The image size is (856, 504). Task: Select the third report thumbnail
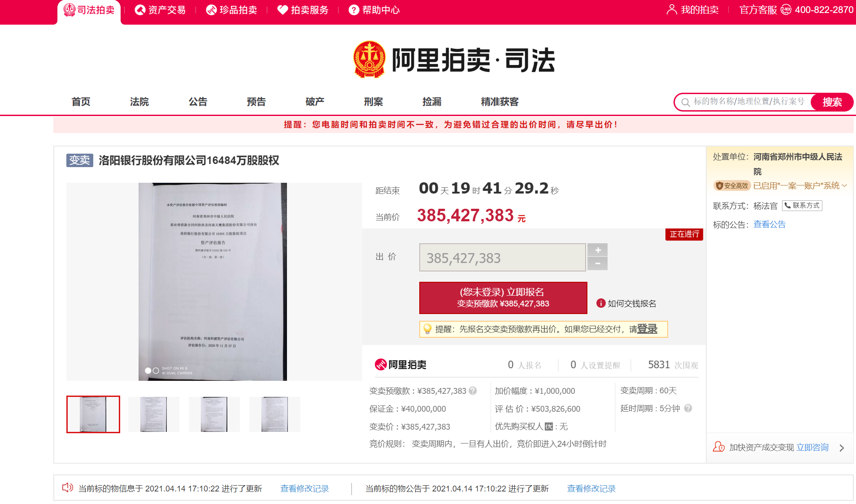click(214, 414)
